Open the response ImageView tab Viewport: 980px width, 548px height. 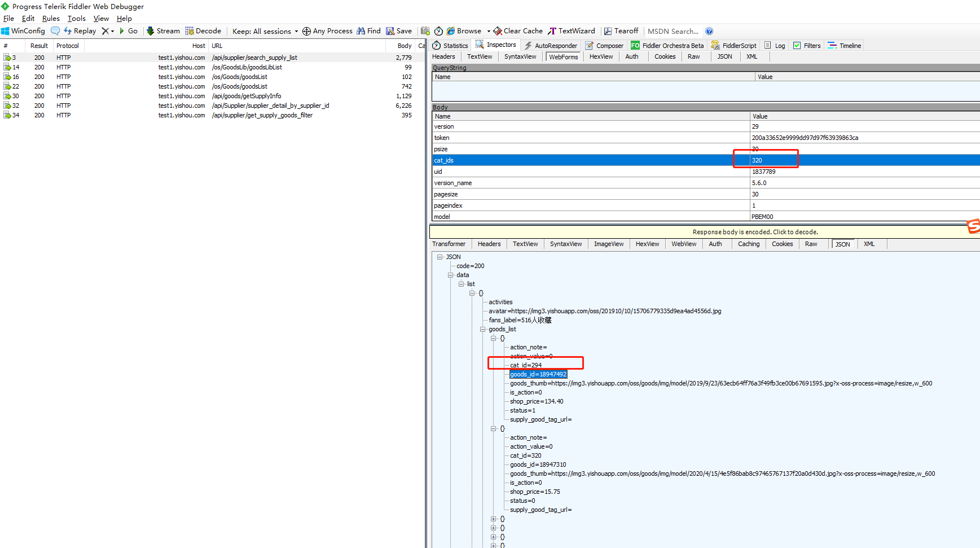coord(609,244)
